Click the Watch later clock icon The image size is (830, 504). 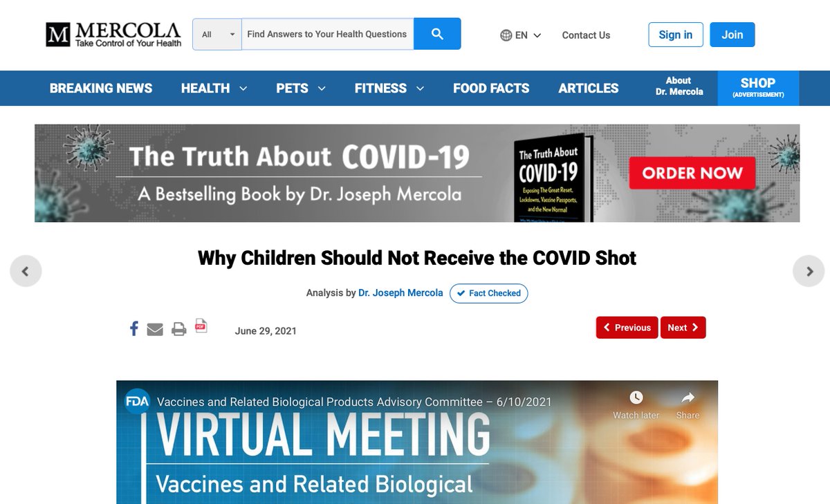click(x=636, y=398)
